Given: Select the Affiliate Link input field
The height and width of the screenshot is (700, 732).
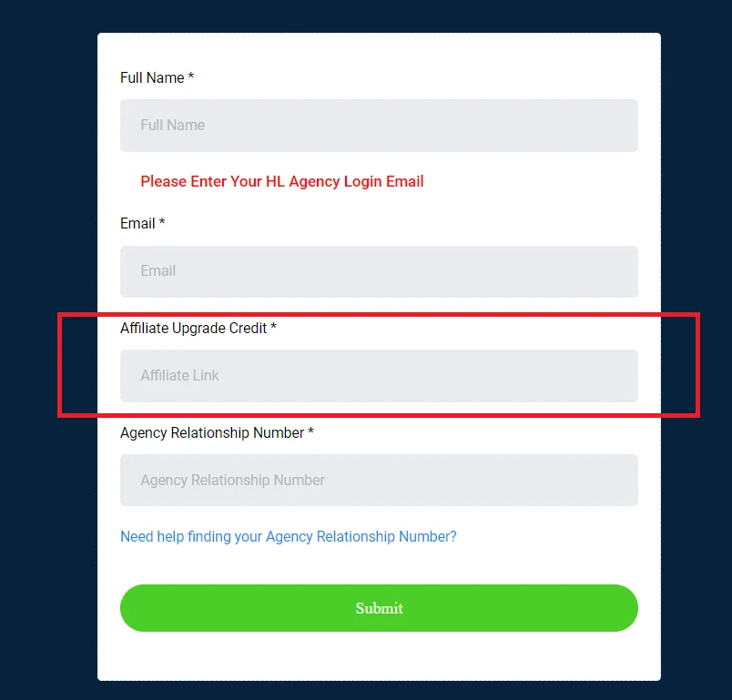Looking at the screenshot, I should click(x=379, y=376).
